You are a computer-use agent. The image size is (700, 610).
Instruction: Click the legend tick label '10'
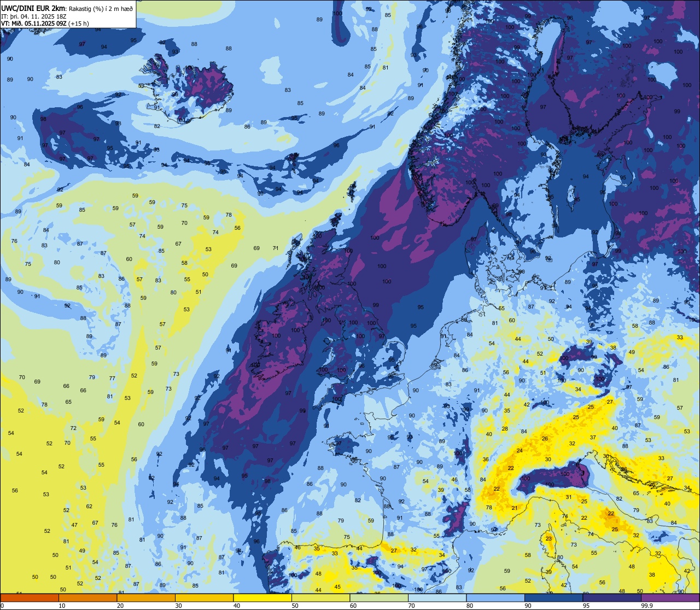coord(62,606)
